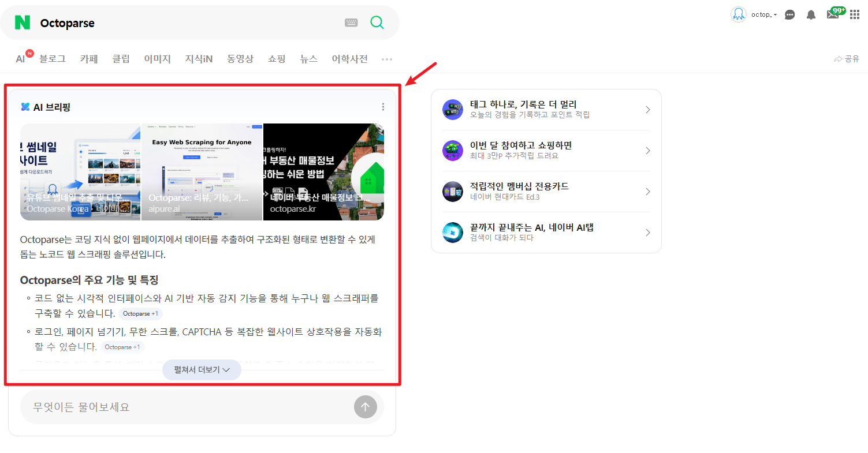The height and width of the screenshot is (453, 868).
Task: Click the round icon beside 태그 하나로, 기록은 더 멀리
Action: 453,110
